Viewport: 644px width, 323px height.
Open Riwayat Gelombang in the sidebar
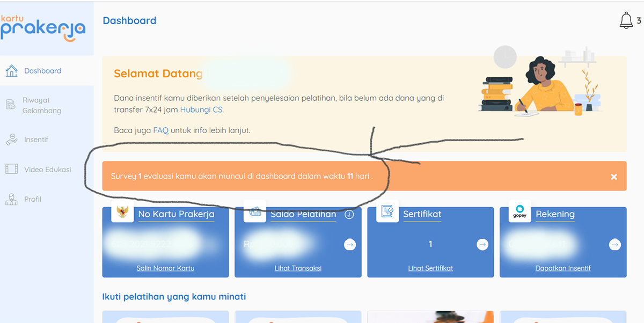click(x=41, y=106)
